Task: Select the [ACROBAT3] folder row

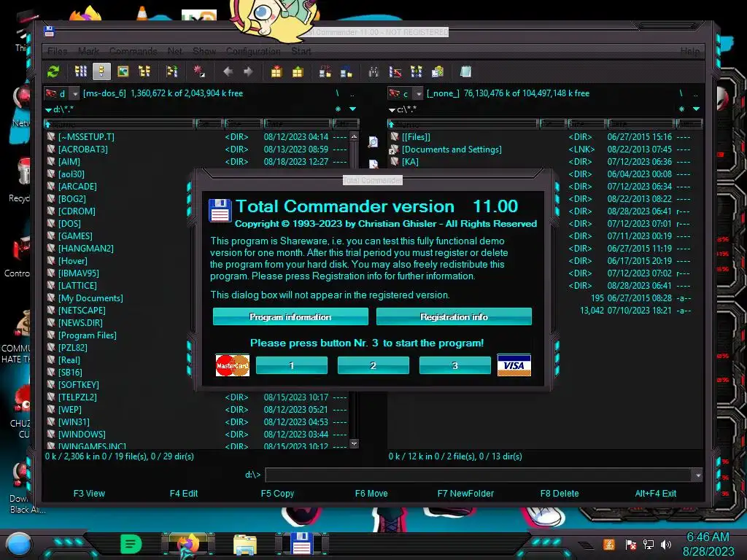Action: pos(197,149)
